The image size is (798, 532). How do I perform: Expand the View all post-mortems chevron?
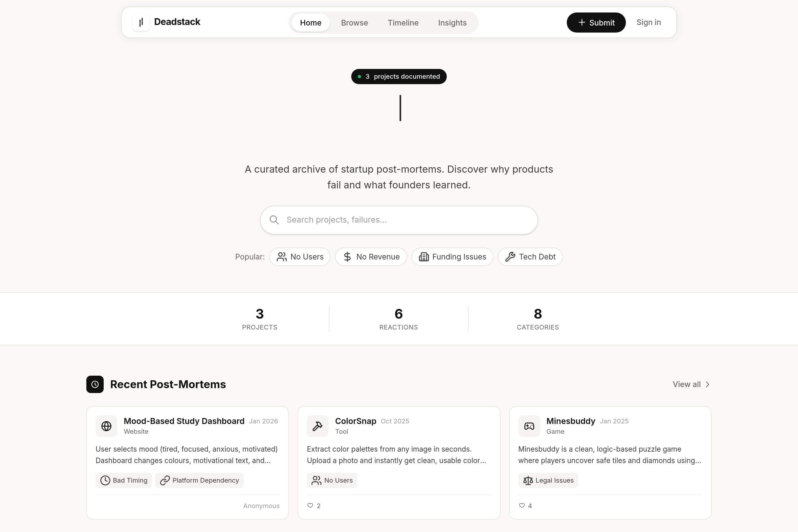708,384
